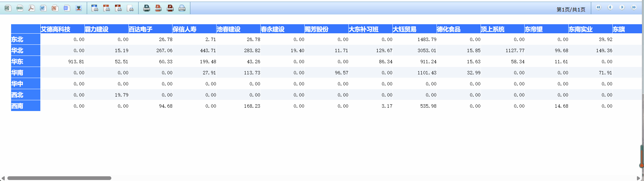
Task: Print using the dark 'A' printer
Action: coord(147,8)
